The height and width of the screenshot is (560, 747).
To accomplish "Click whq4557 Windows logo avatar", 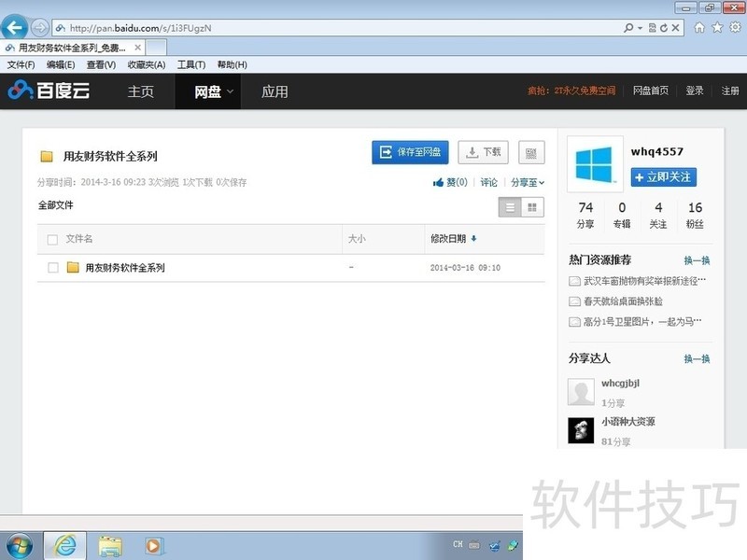I will click(x=594, y=169).
